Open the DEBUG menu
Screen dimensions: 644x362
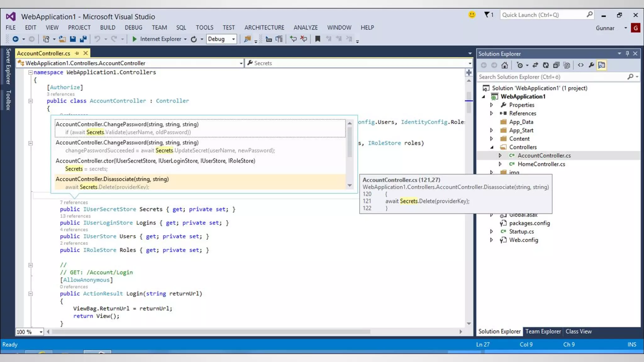point(133,28)
